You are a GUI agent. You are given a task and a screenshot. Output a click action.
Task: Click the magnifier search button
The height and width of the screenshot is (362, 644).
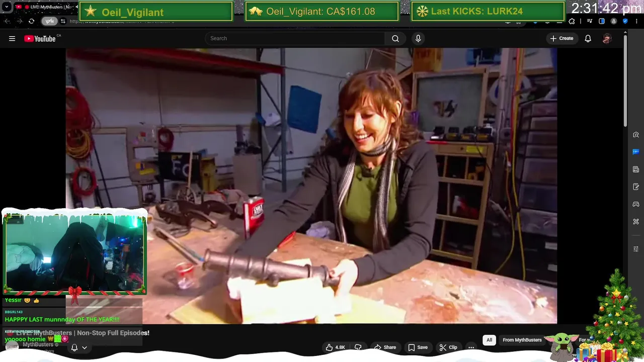395,38
